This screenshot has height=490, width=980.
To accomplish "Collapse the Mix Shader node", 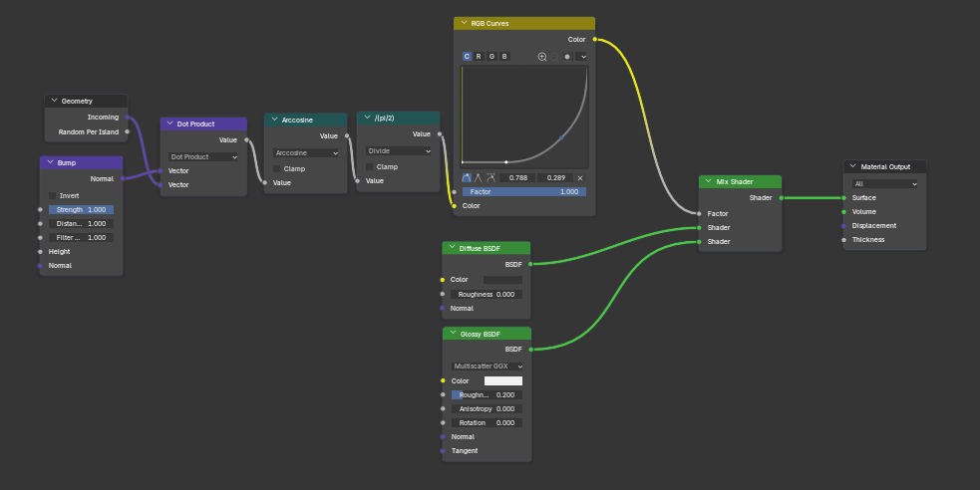I will (x=708, y=181).
